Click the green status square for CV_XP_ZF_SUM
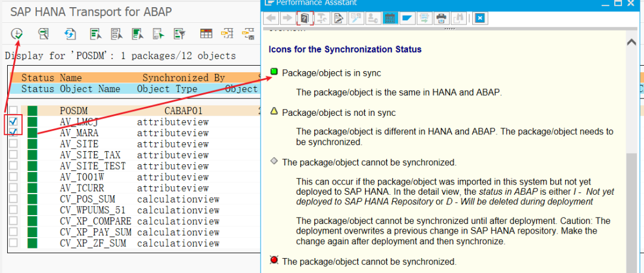Image resolution: width=644 pixels, height=273 pixels. pyautogui.click(x=32, y=243)
